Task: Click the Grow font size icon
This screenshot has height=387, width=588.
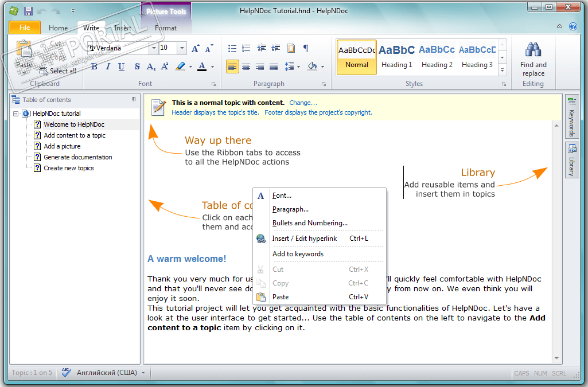Action: click(x=195, y=48)
